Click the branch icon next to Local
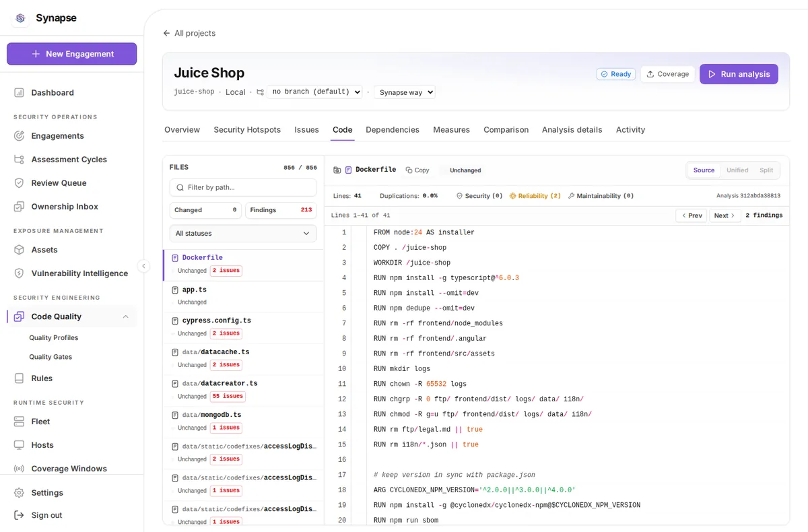808x532 pixels. [x=260, y=92]
